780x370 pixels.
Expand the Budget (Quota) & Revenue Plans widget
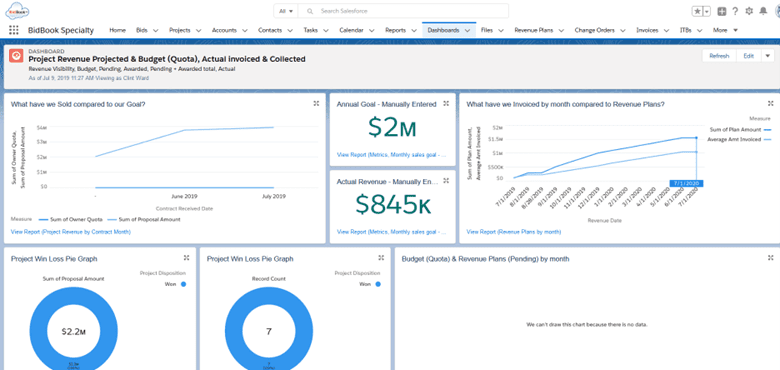pyautogui.click(x=771, y=258)
